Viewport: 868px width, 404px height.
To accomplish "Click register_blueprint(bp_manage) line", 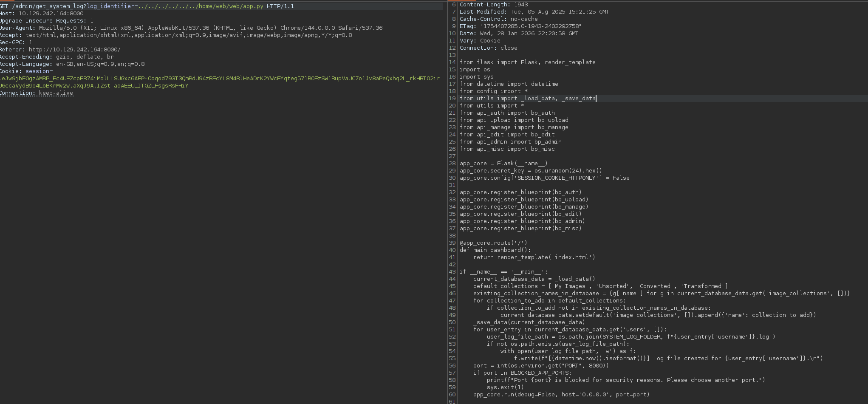I will point(524,207).
